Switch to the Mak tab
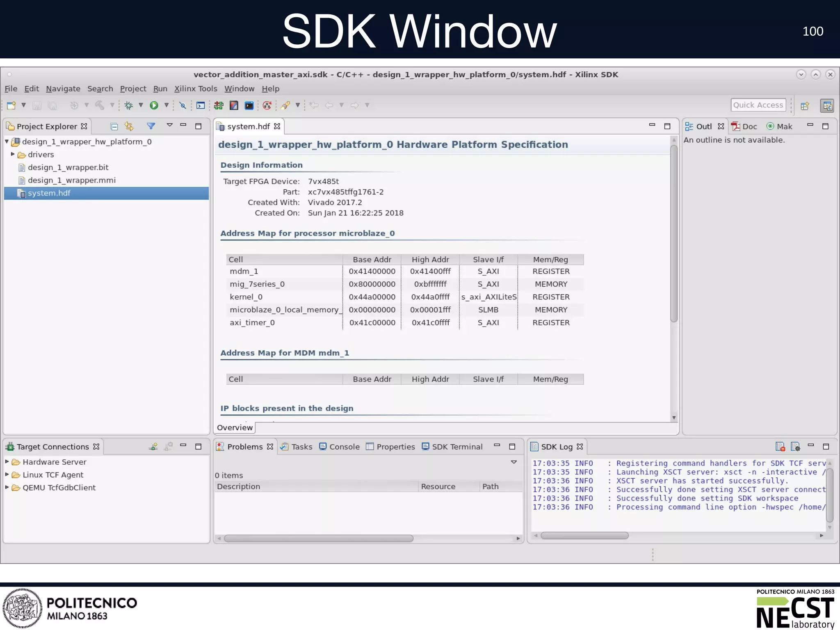 [x=779, y=126]
